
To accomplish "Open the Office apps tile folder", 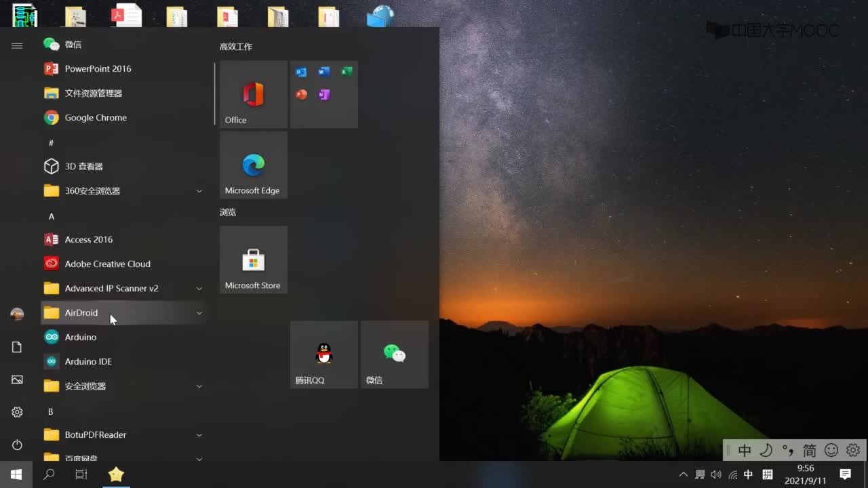I will tap(324, 94).
